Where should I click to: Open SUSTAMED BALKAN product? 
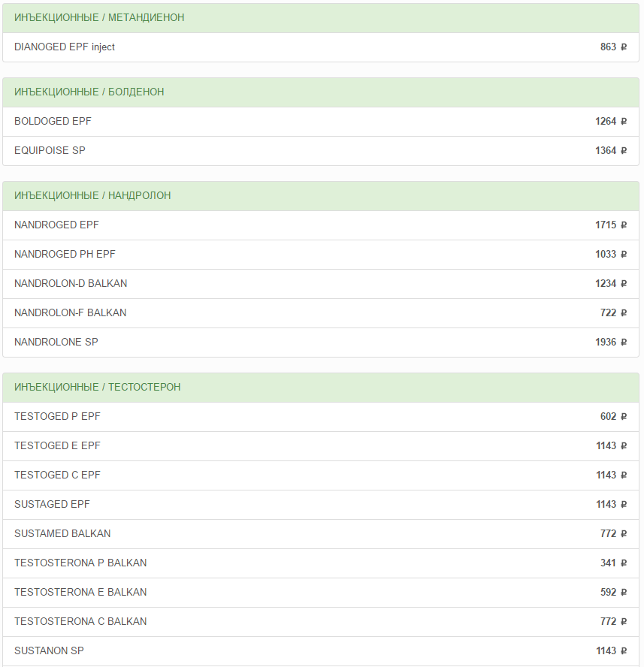tap(62, 534)
